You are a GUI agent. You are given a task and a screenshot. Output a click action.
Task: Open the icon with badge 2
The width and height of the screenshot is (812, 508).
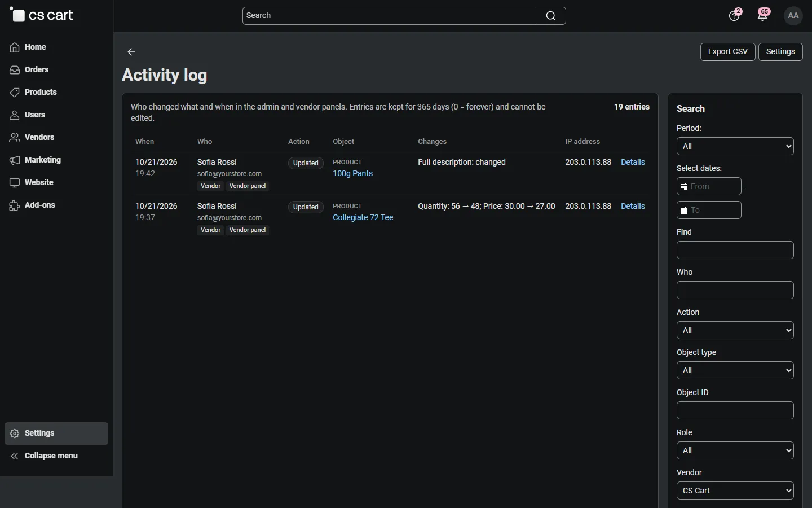(x=735, y=15)
